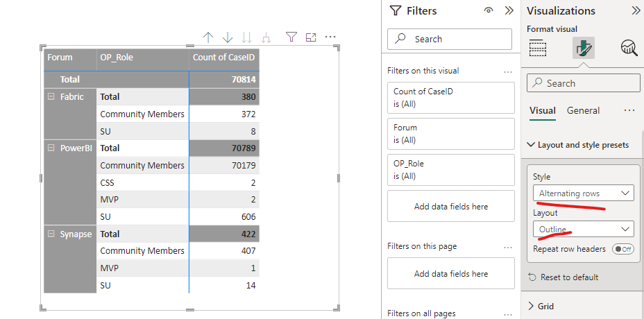Open the Style dropdown Alternating rows
The width and height of the screenshot is (644, 319).
584,193
